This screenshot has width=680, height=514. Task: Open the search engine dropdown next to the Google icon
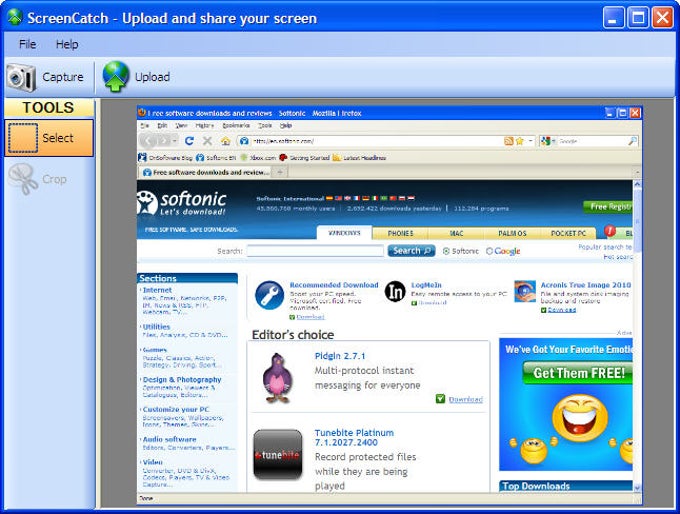(553, 141)
